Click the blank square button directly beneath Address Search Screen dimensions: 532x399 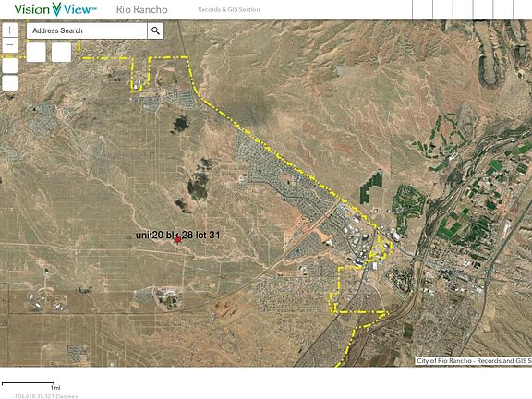36,53
